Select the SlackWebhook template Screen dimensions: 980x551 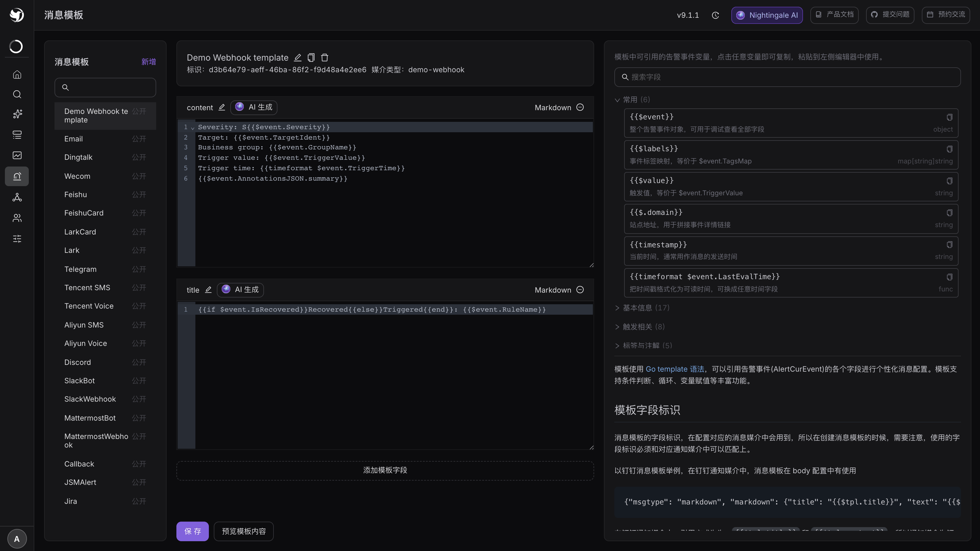pyautogui.click(x=105, y=399)
